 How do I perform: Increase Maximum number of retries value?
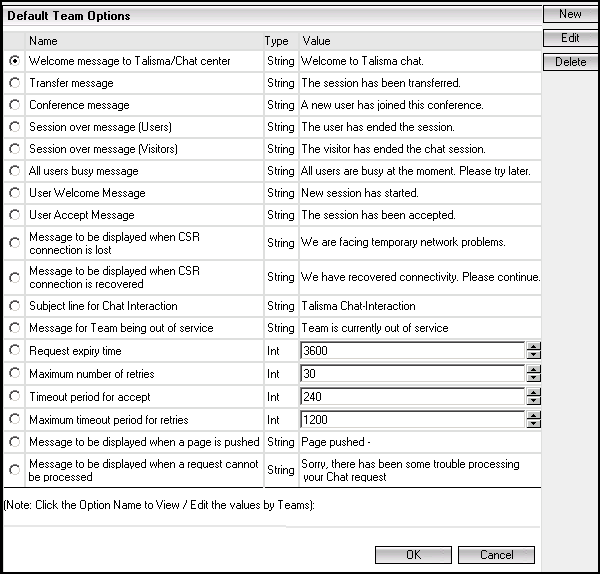point(533,369)
